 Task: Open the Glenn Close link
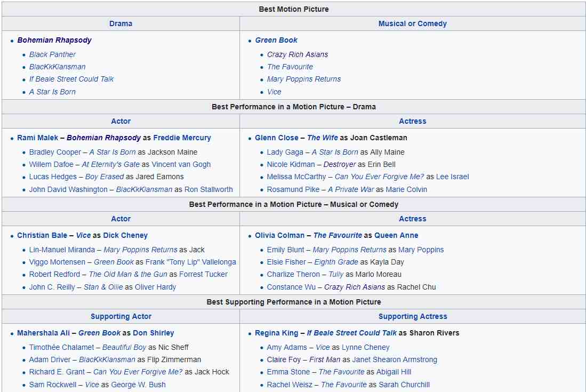pyautogui.click(x=277, y=138)
